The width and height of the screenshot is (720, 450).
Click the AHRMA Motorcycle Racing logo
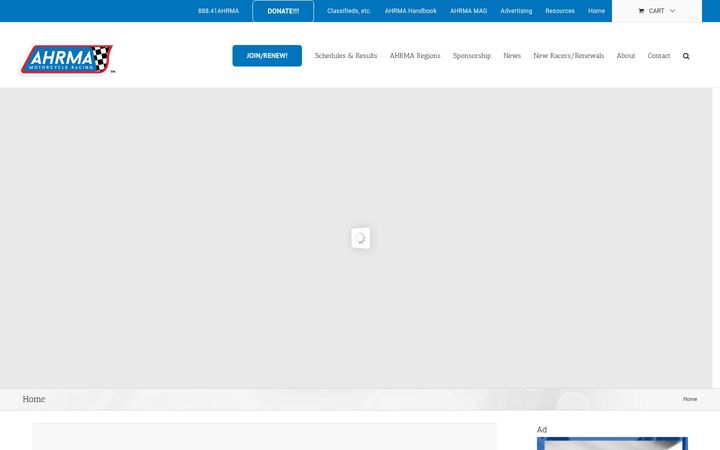coord(67,59)
